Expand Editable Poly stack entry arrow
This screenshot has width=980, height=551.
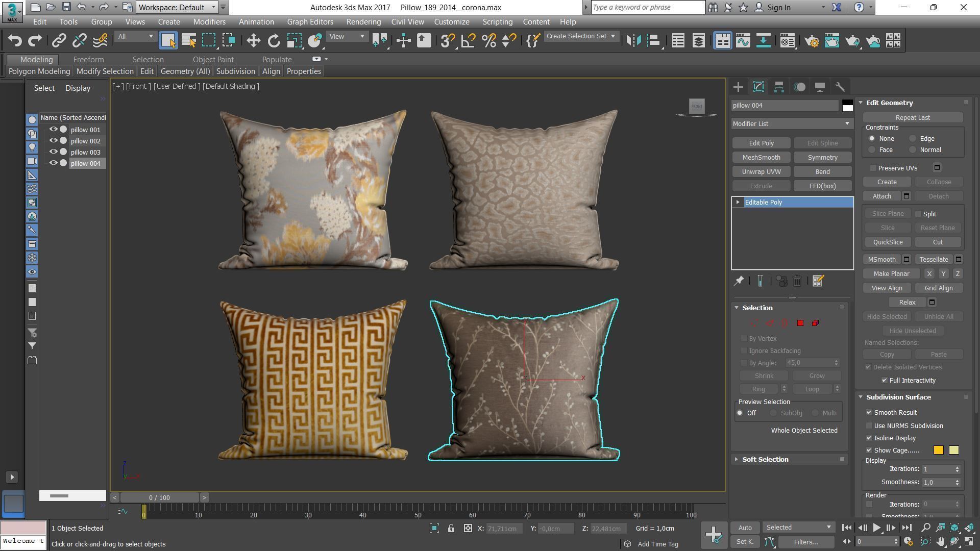point(738,202)
